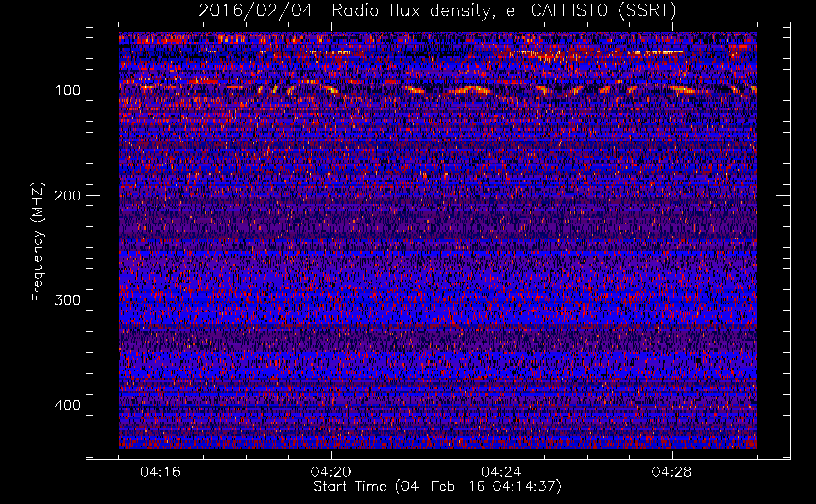Click the 04:28 time tick label
Image resolution: width=816 pixels, height=504 pixels.
672,472
